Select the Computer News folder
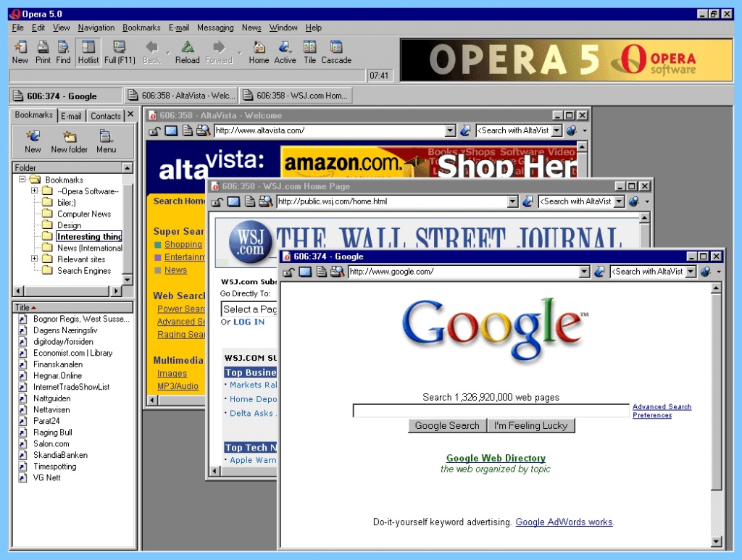742x560 pixels. (x=84, y=214)
